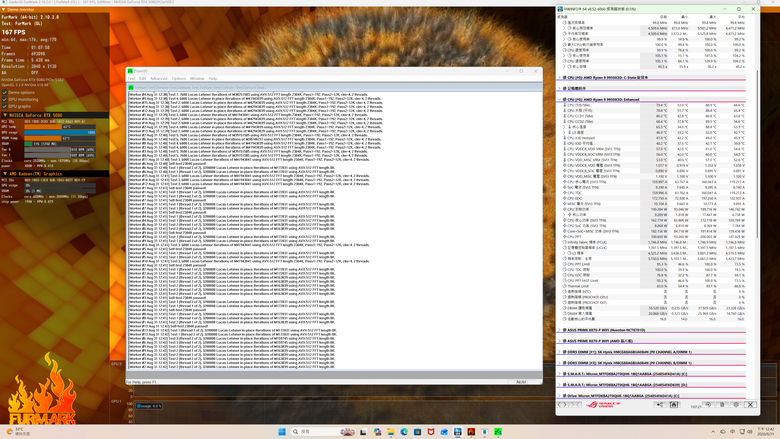Click HWiNFO navigate-left arrow in bottom toolbar
780x439 pixels.
[x=562, y=405]
